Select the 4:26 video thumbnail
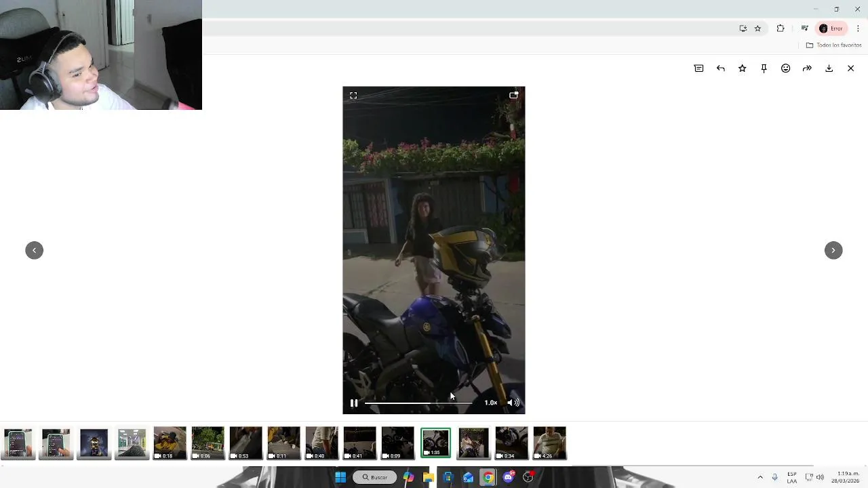Screen dimensions: 868x488 coord(549,443)
